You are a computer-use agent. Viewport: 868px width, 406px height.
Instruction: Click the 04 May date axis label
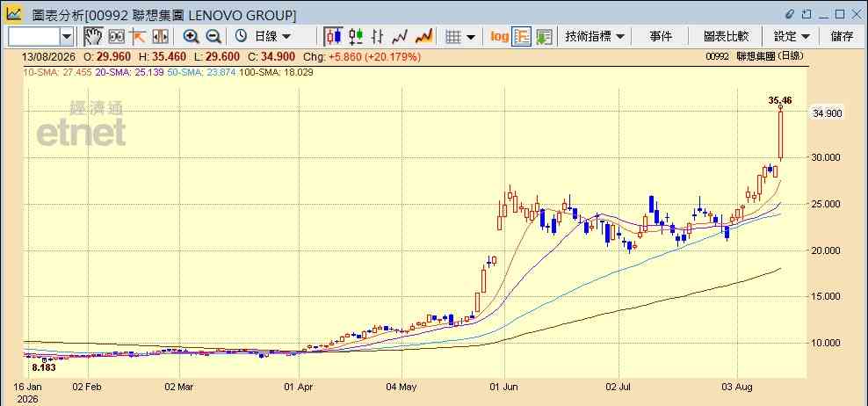[x=401, y=387]
